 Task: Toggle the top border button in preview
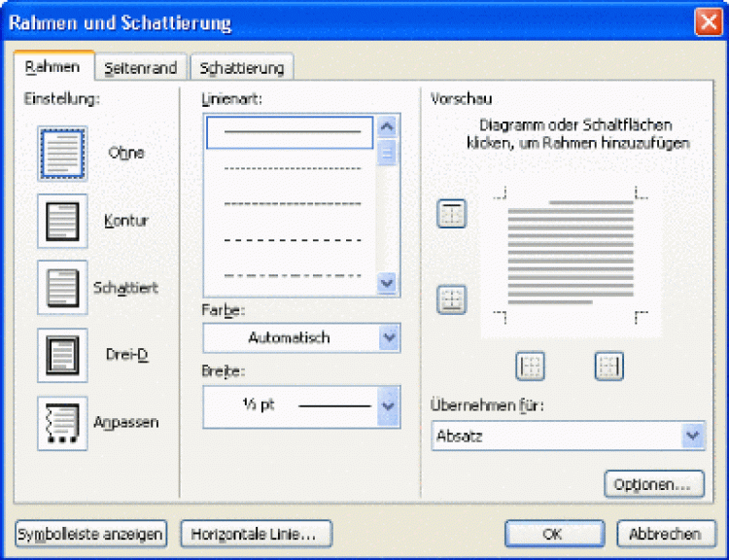[x=451, y=214]
